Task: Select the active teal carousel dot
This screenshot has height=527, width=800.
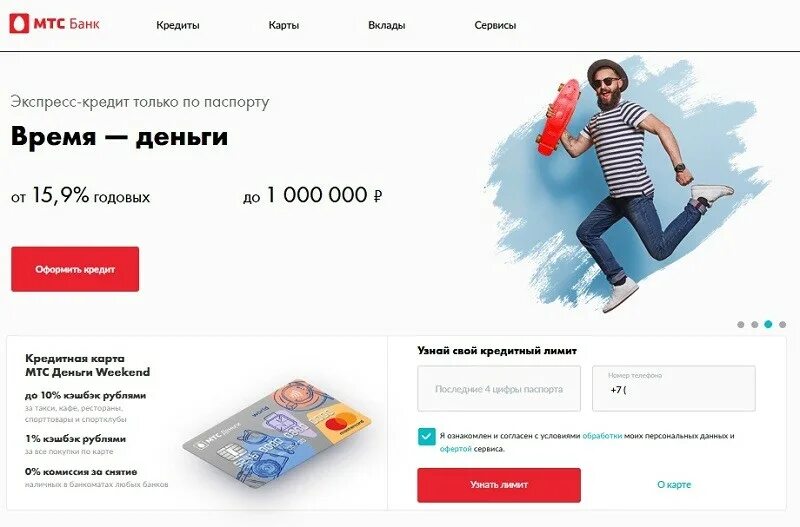Action: click(768, 324)
